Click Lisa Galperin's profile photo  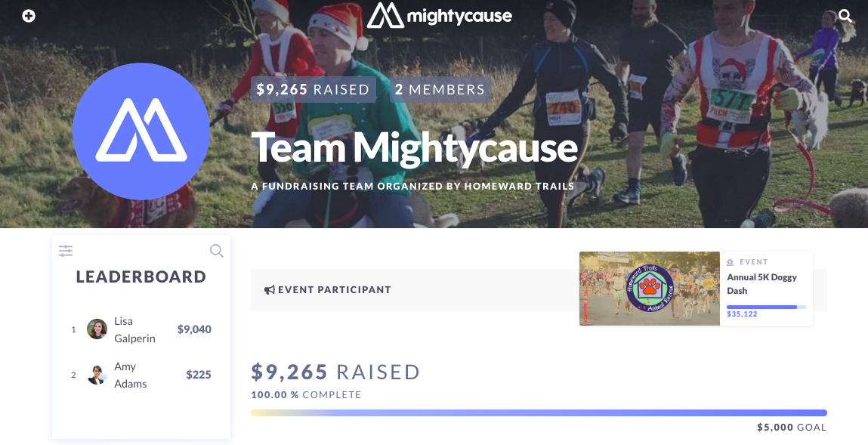pyautogui.click(x=97, y=329)
